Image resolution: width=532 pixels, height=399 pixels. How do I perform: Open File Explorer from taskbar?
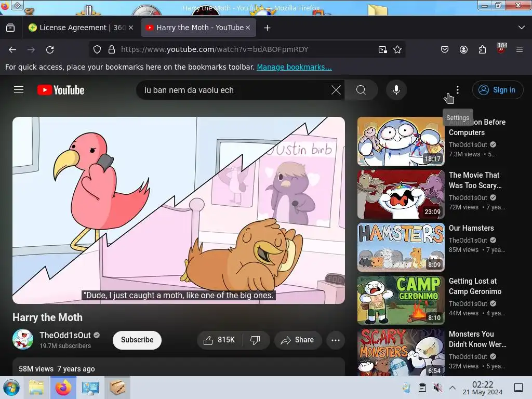[36, 388]
